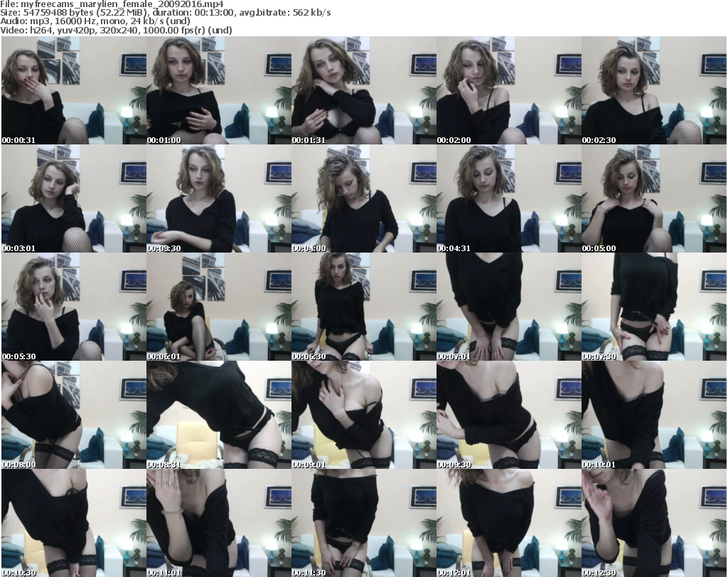Click the thumbnail labeled 00:05:00
Screen dimensions: 728x577
pyautogui.click(x=653, y=199)
